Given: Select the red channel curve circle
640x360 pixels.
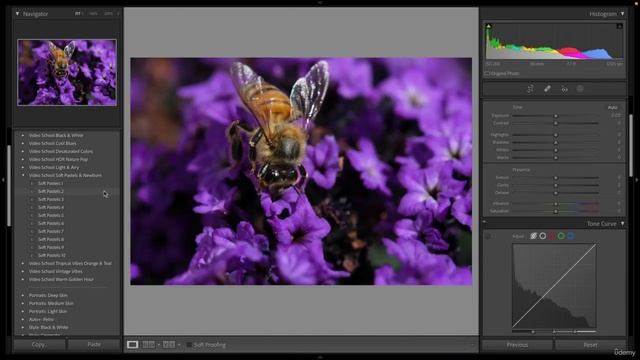Looking at the screenshot, I should [x=552, y=236].
